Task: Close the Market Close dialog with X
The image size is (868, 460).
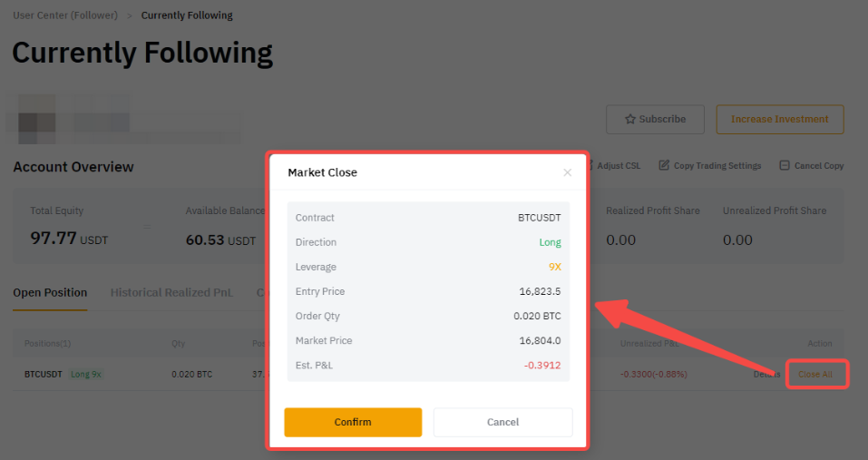Action: click(568, 172)
